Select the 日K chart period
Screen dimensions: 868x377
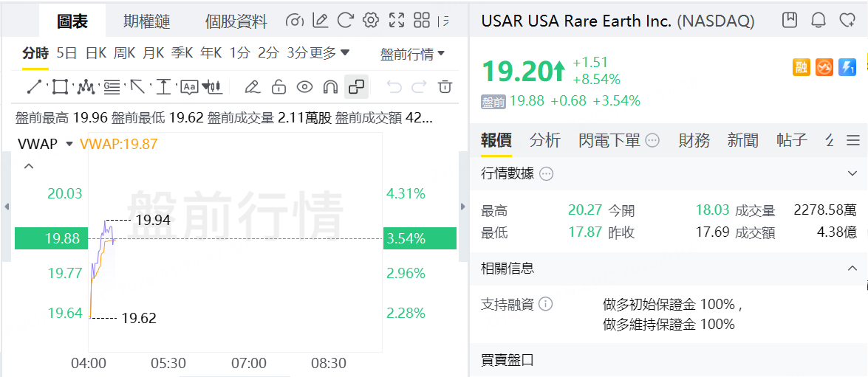(96, 54)
